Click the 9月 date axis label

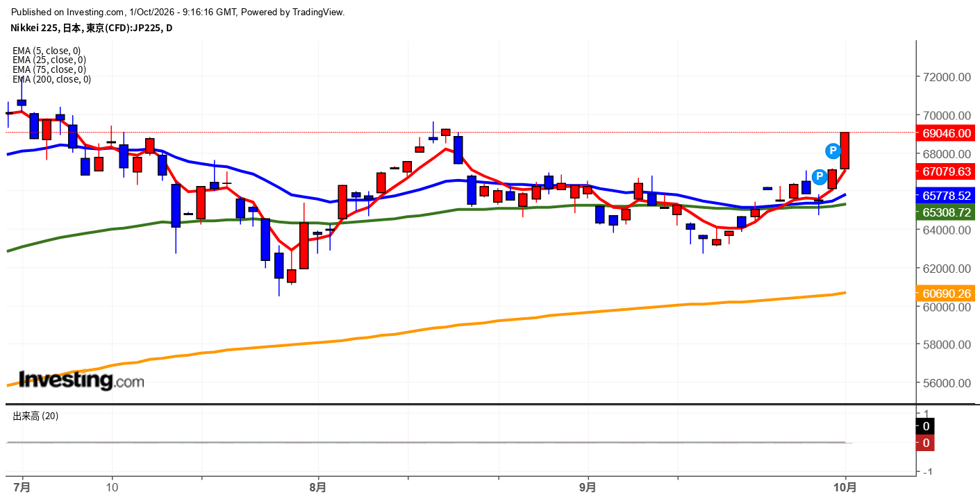(588, 487)
